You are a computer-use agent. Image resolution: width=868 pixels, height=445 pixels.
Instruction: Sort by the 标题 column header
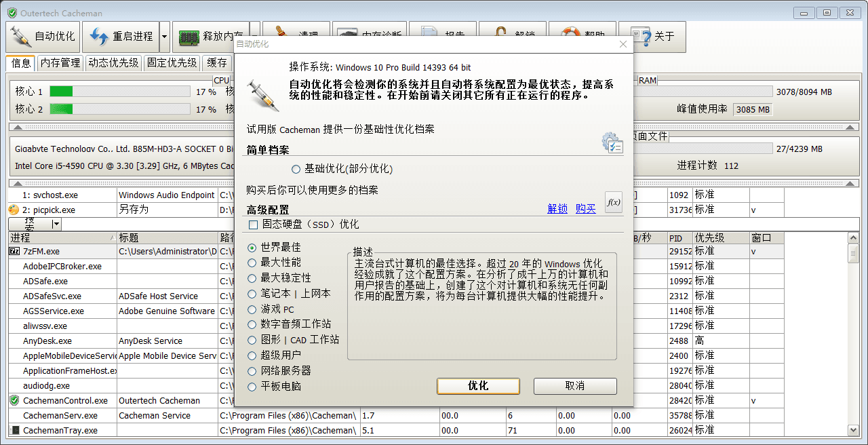167,238
